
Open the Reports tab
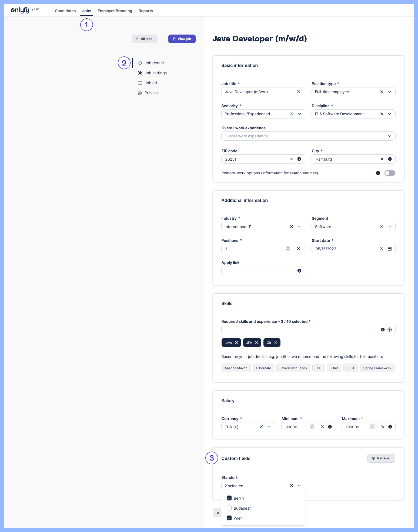146,11
